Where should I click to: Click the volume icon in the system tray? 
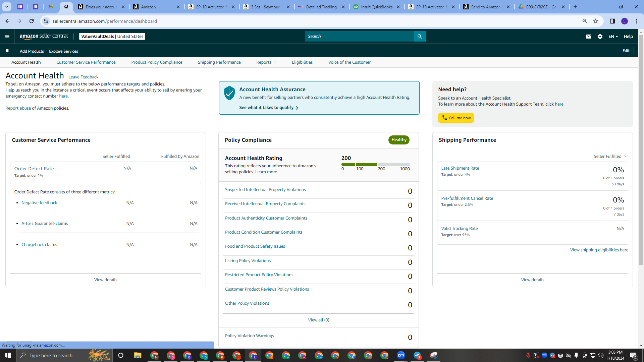pos(601,355)
